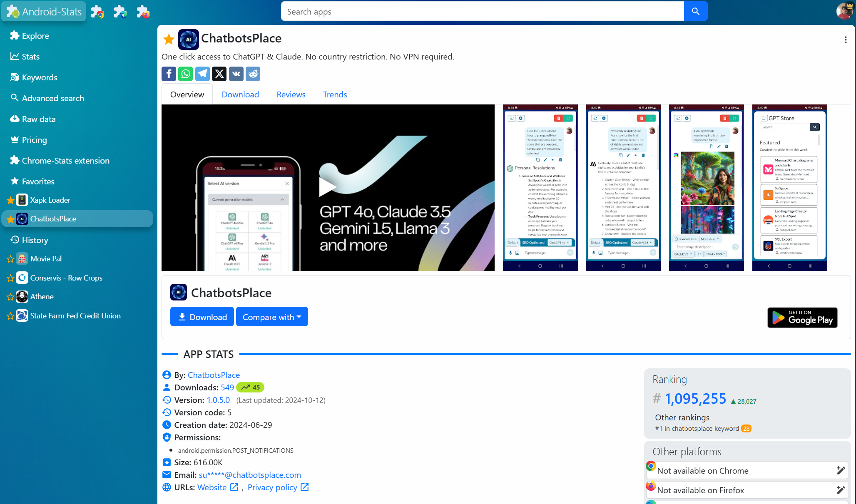Click the blue Download button
Viewport: 856px width, 504px height.
[202, 317]
